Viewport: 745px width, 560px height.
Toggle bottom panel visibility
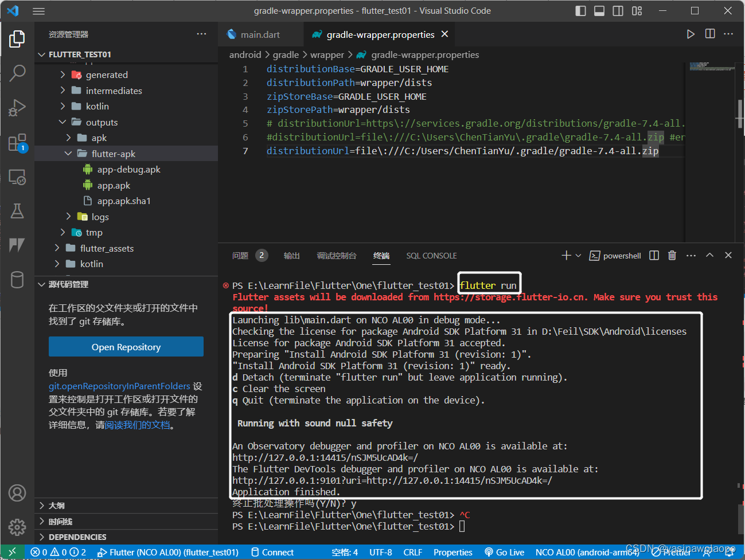click(x=599, y=11)
